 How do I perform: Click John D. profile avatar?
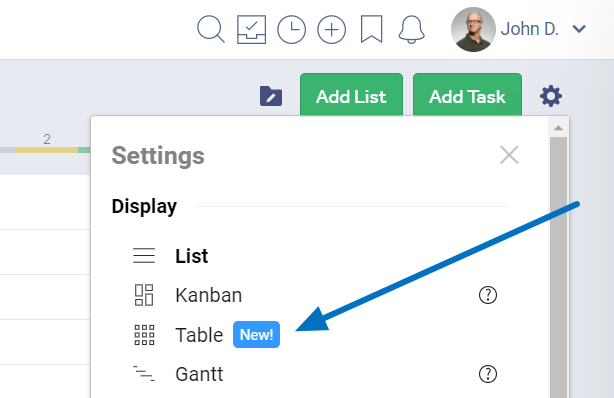coord(473,29)
